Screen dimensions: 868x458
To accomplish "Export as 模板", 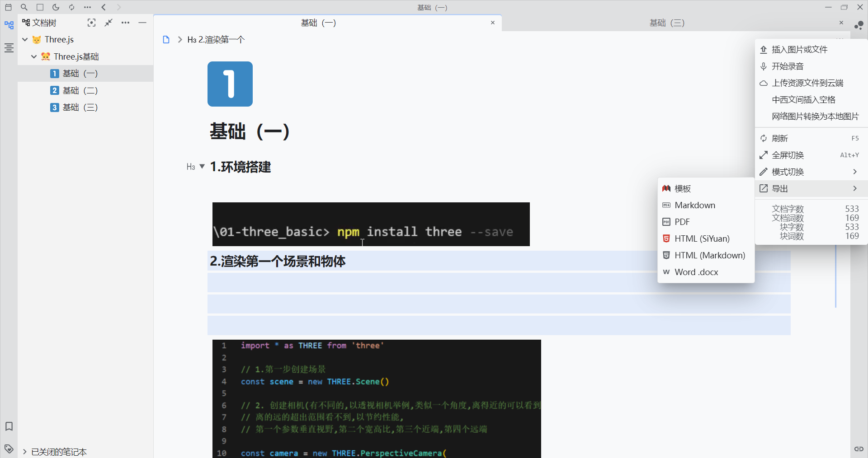I will pyautogui.click(x=706, y=188).
